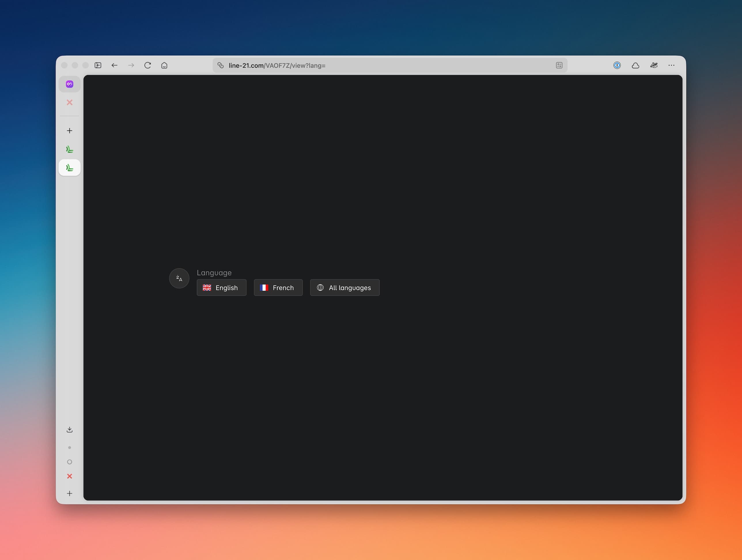Screen dimensions: 742x560
Task: Open the browser's ellipsis options menu
Action: (x=671, y=65)
